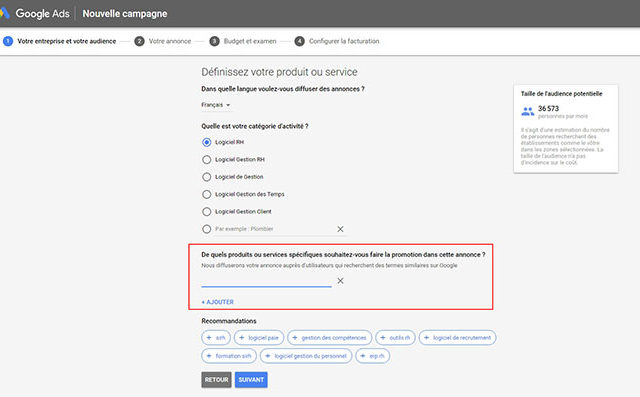Viewport: 640px width, 397px height.
Task: Click the audience people icon
Action: pos(527,111)
